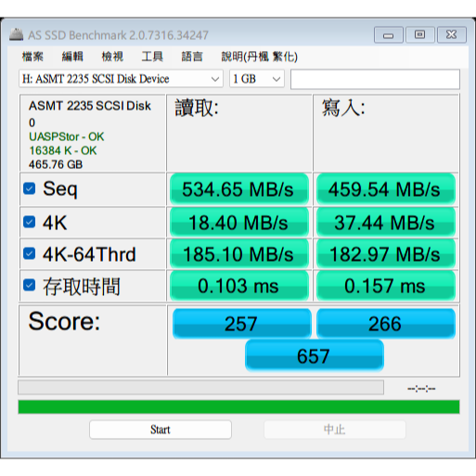Click 4K-64Thrd read result 185.10 MB/s

click(239, 254)
